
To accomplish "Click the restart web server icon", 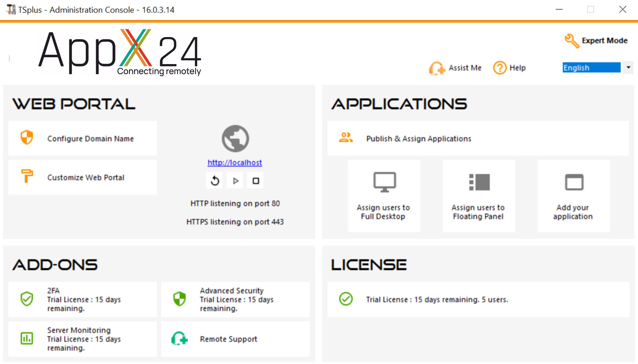I will pyautogui.click(x=215, y=181).
